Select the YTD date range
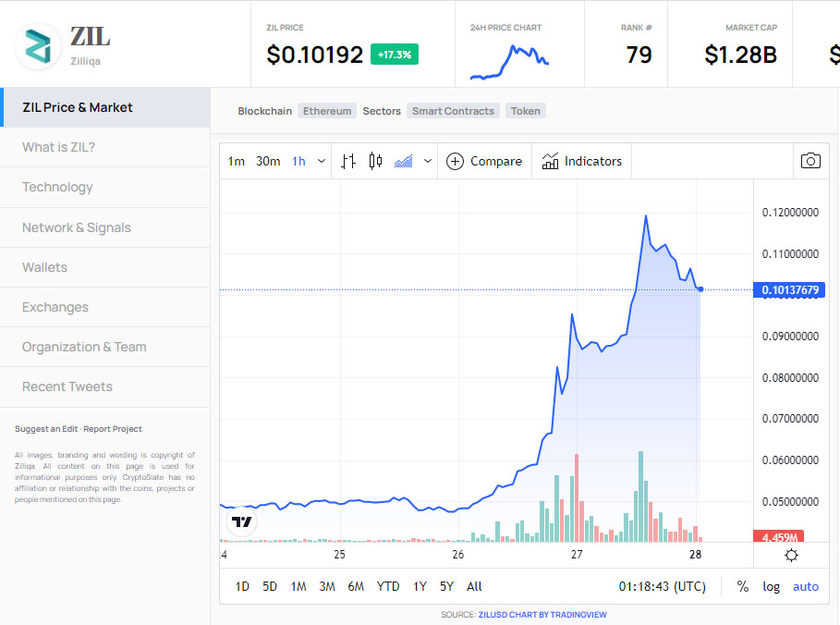Screen dimensions: 840x625 tap(388, 586)
